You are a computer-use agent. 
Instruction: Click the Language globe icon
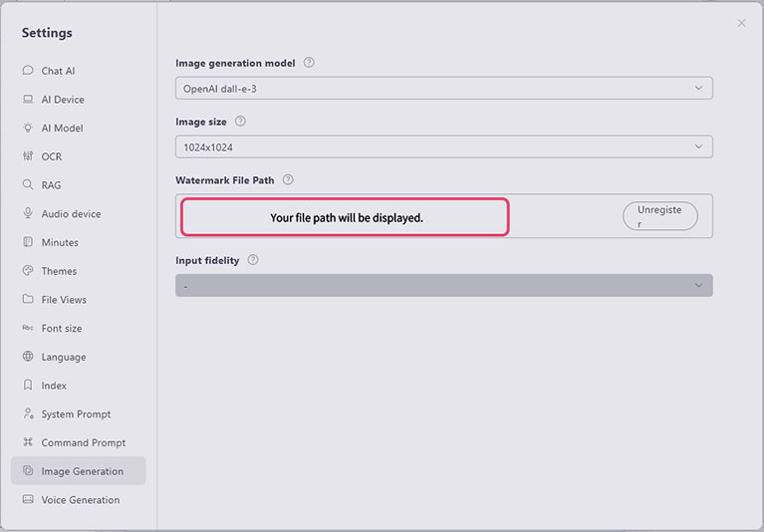click(x=28, y=357)
